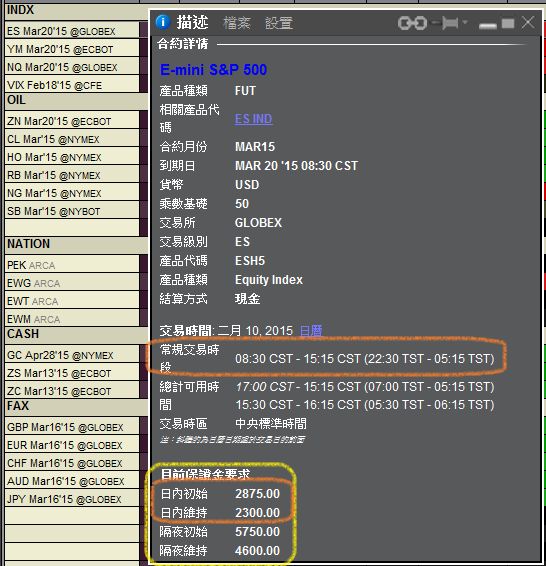This screenshot has width=546, height=566.
Task: Switch to the 檔案 tab
Action: coord(237,23)
